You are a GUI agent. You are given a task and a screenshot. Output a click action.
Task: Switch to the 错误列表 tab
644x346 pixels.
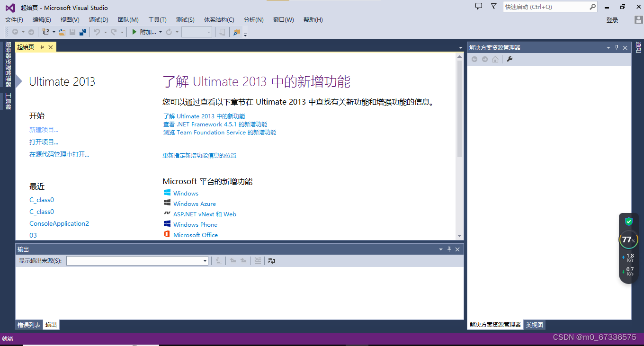[28, 325]
